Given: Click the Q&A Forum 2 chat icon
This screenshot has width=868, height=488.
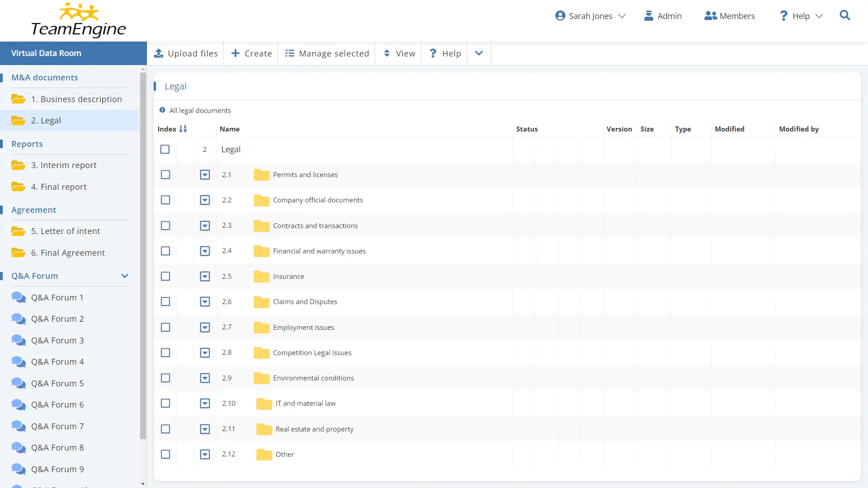Looking at the screenshot, I should [19, 319].
